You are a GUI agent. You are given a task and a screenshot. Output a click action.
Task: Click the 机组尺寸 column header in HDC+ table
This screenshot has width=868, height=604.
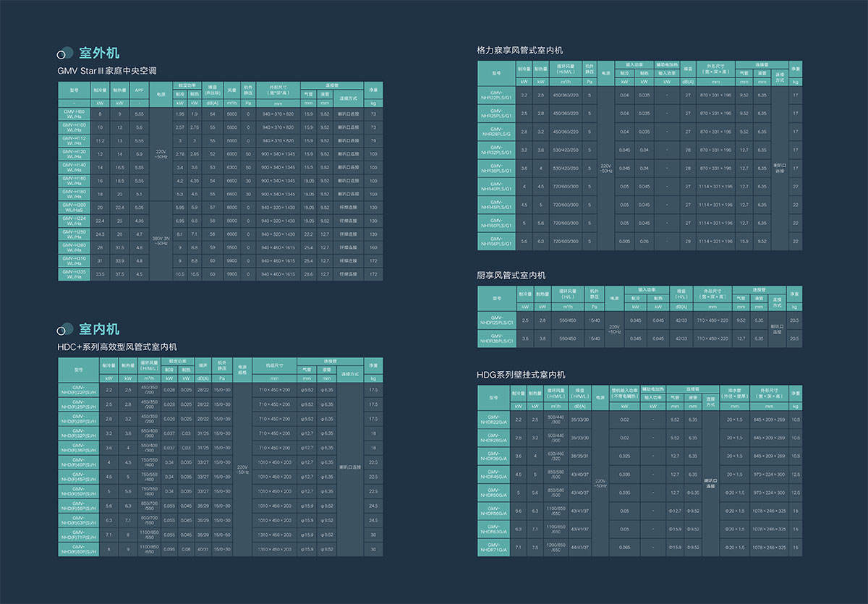click(274, 367)
